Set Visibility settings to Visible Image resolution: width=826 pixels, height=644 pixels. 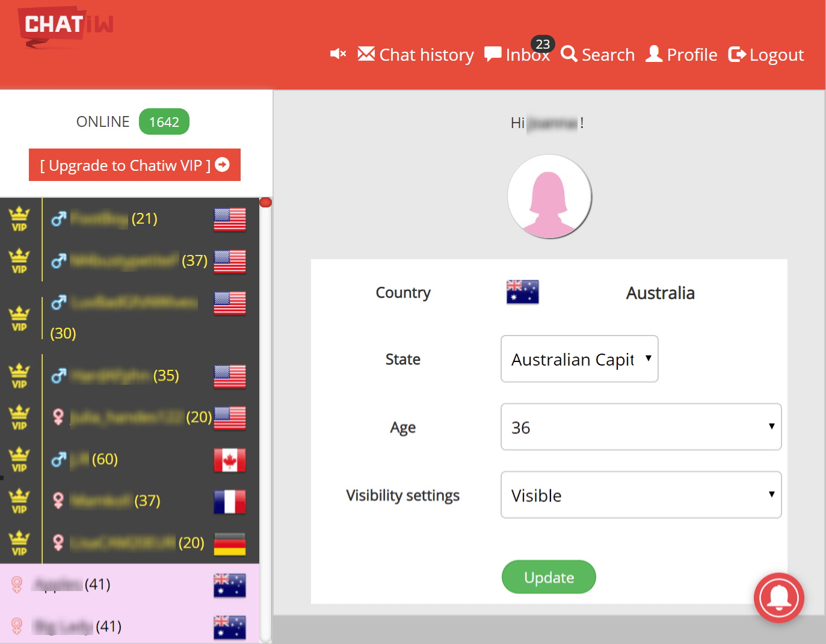point(640,495)
